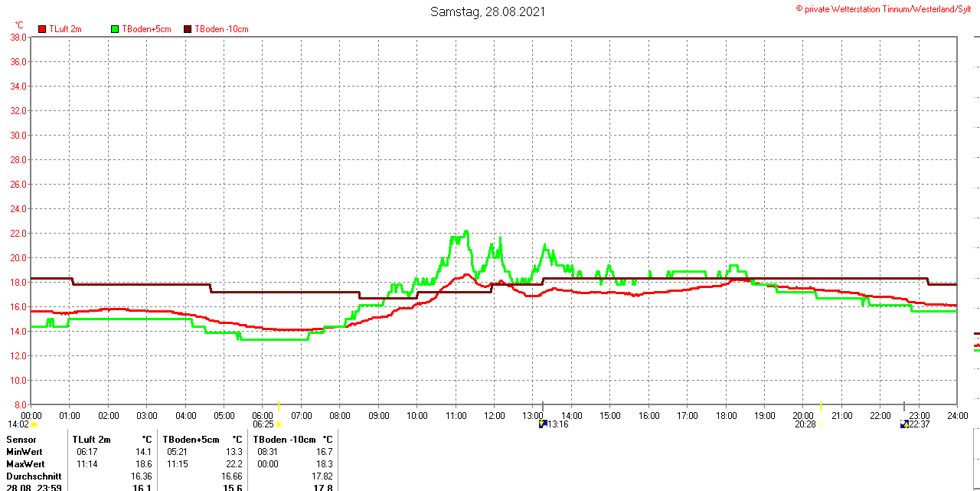Click the red TLuft 2m legend swatch

[42, 29]
